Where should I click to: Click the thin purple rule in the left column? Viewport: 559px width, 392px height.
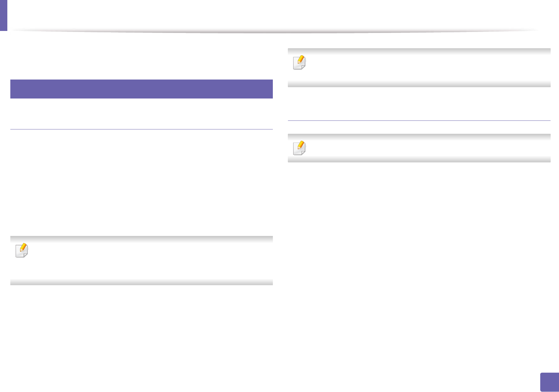(x=141, y=129)
